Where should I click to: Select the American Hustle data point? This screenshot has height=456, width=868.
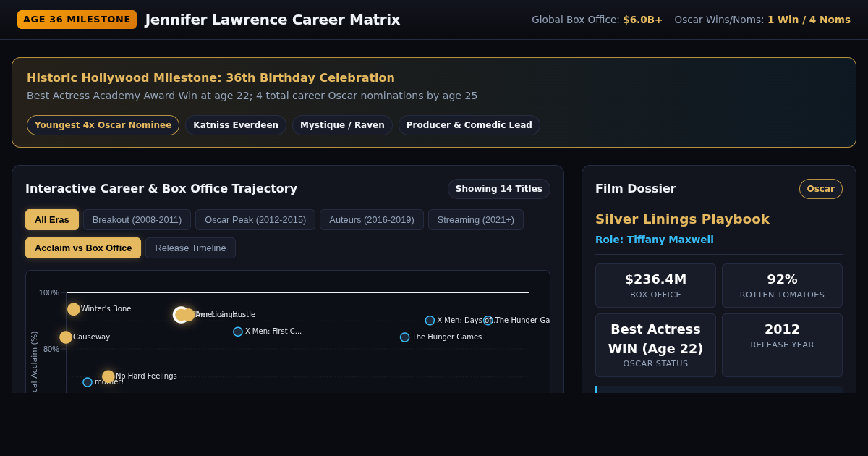pos(189,315)
